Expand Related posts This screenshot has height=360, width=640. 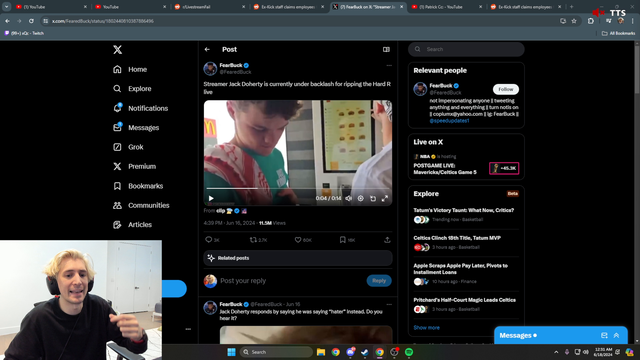click(x=298, y=258)
